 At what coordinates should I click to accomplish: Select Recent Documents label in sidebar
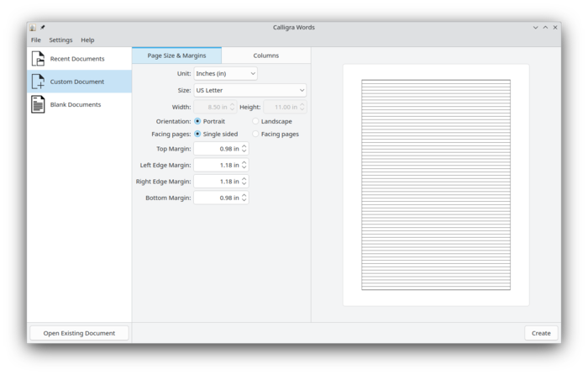coord(77,59)
